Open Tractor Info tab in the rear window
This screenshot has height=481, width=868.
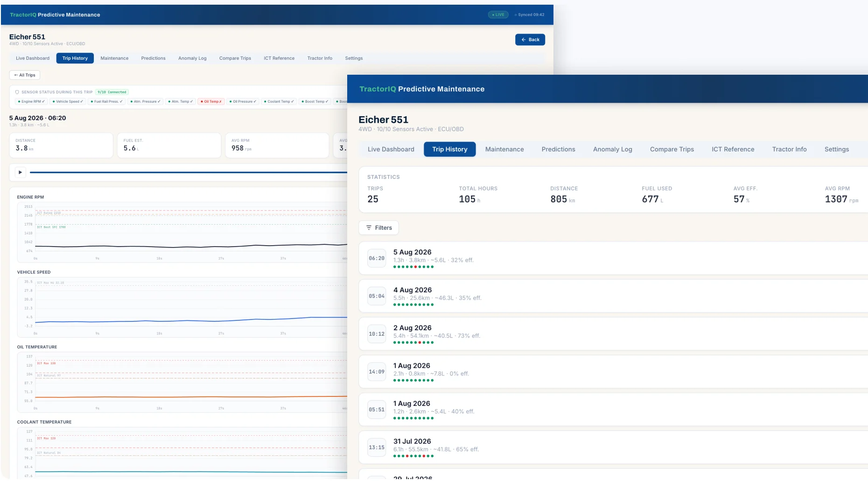320,58
